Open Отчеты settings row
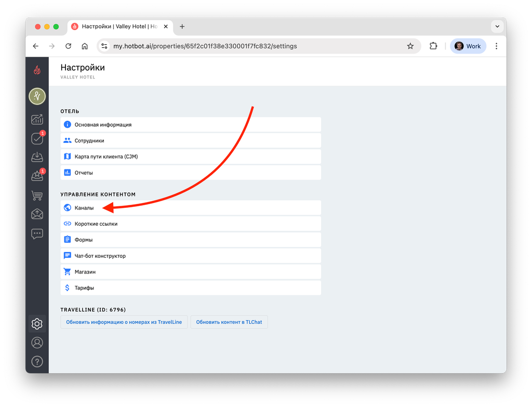This screenshot has width=532, height=407. pos(191,173)
